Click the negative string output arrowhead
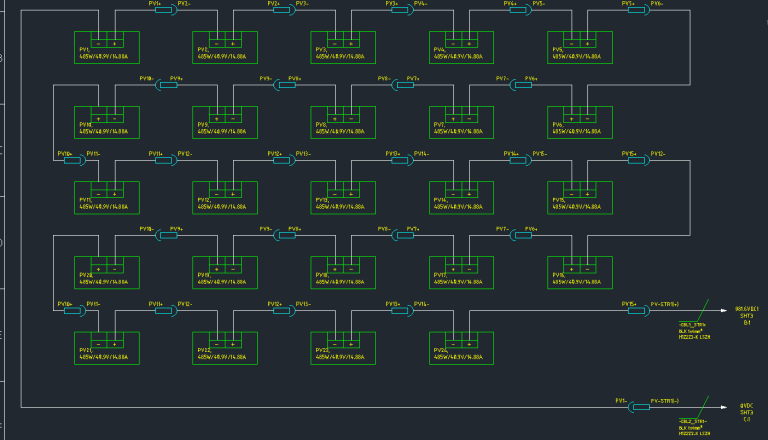This screenshot has width=768, height=440. 724,407
